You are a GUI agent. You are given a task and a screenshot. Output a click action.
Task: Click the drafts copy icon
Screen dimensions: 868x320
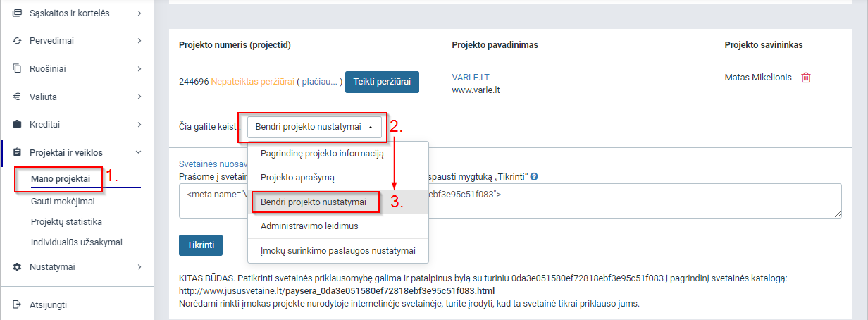click(18, 68)
